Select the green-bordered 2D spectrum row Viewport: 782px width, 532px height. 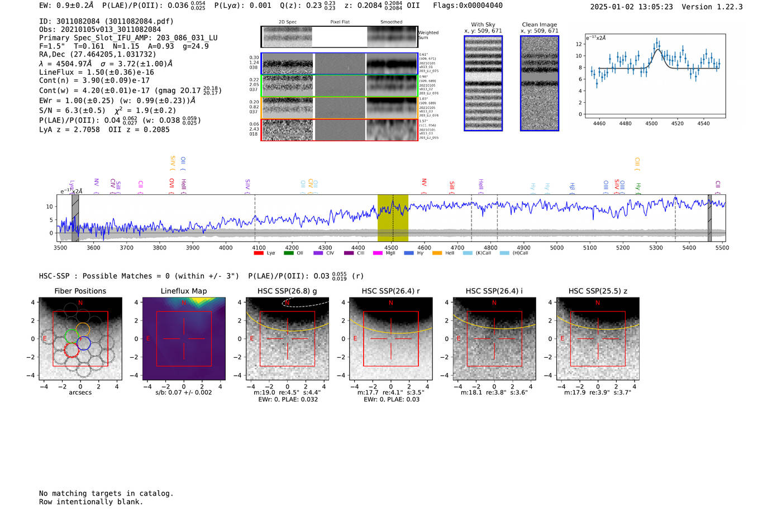tap(340, 86)
